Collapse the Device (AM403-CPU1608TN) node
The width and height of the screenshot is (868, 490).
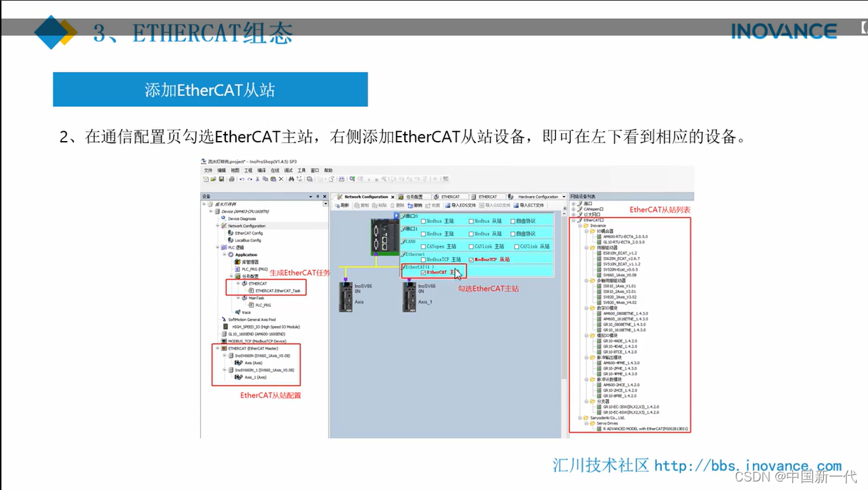tap(211, 212)
